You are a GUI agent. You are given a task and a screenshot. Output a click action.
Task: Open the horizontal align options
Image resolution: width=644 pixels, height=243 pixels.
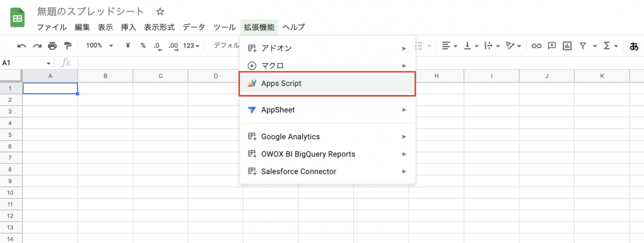449,46
